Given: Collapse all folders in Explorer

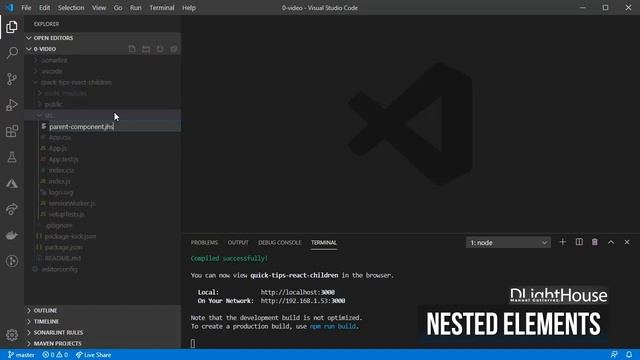Looking at the screenshot, I should (x=174, y=49).
